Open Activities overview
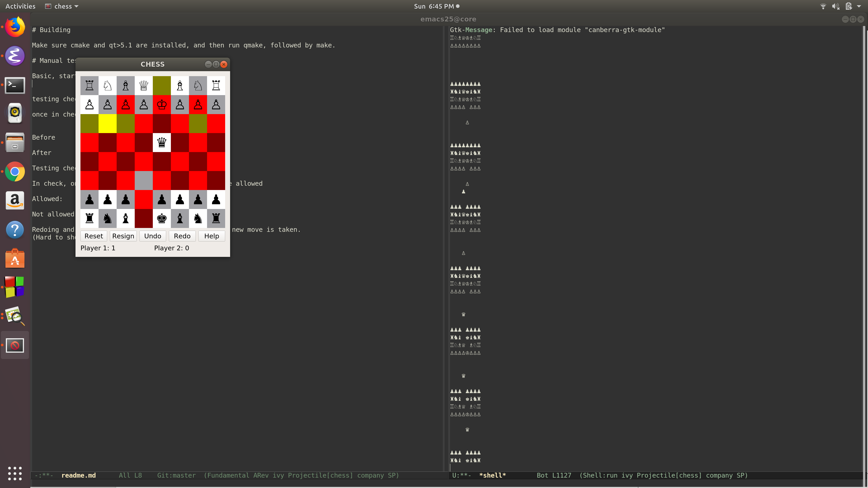 [x=20, y=6]
